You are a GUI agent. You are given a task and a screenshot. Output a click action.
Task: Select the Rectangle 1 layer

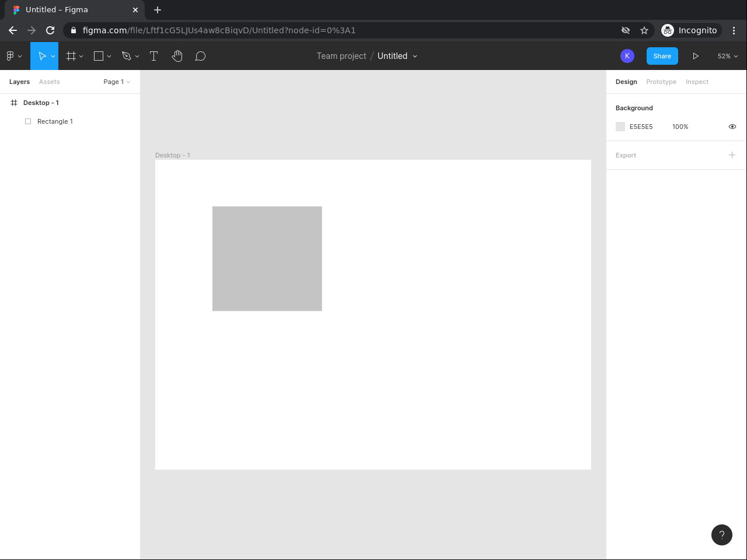tap(55, 121)
